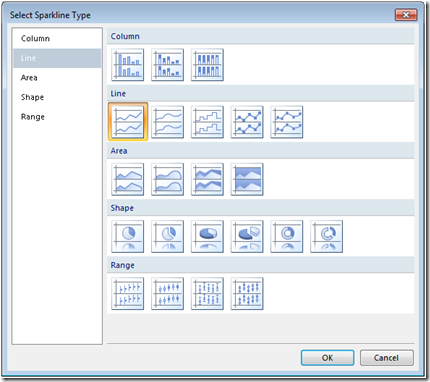Image resolution: width=430 pixels, height=382 pixels.
Task: Select the highlighted plain Line sparkline
Action: pyautogui.click(x=128, y=122)
